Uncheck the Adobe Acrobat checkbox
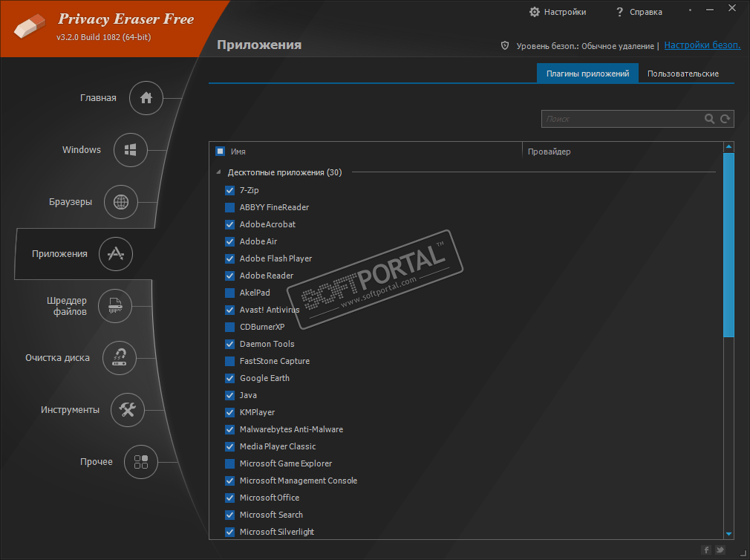The width and height of the screenshot is (750, 560). 229,224
